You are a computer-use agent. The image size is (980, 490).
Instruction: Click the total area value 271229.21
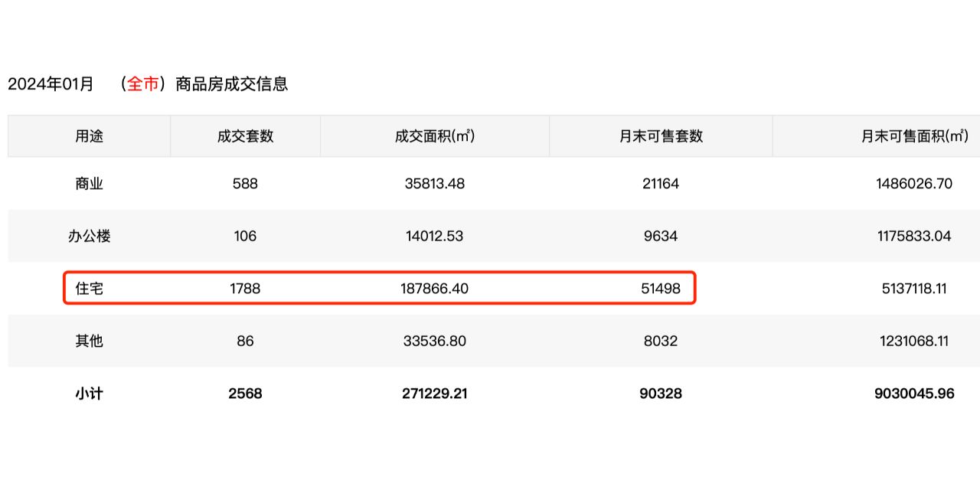[434, 394]
